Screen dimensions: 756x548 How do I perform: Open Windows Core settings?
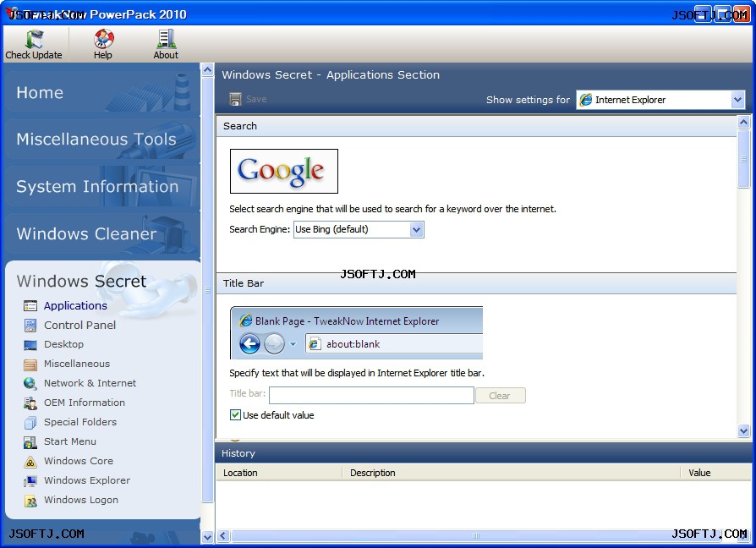tap(79, 461)
